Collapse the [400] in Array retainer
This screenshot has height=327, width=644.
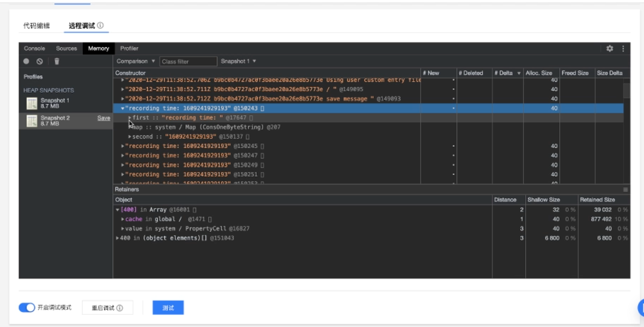(117, 210)
